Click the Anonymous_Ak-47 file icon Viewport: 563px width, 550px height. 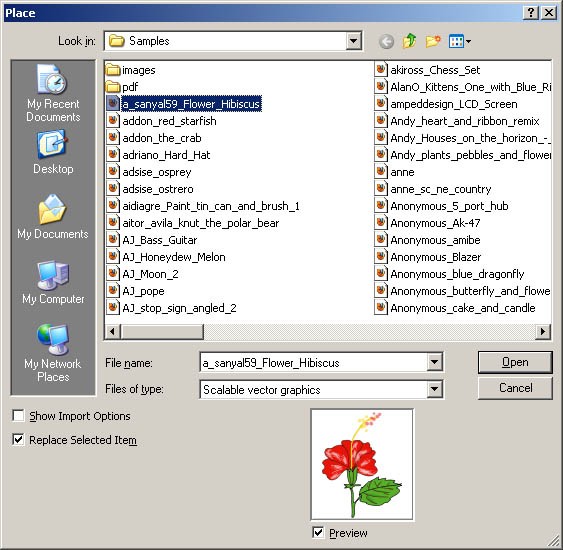(x=381, y=223)
